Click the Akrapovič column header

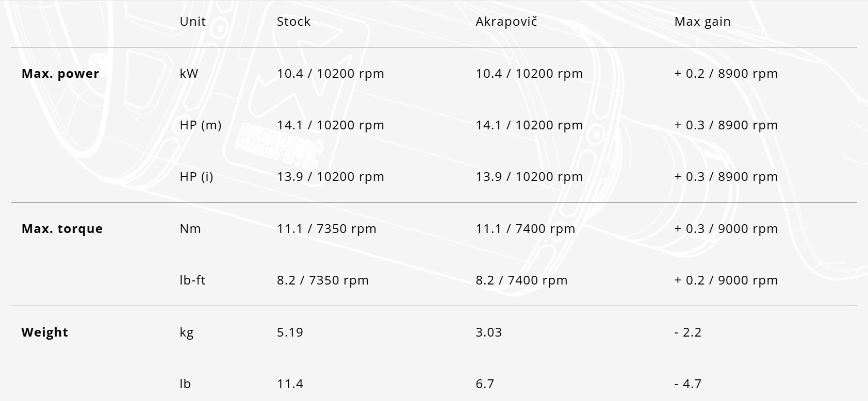click(506, 22)
